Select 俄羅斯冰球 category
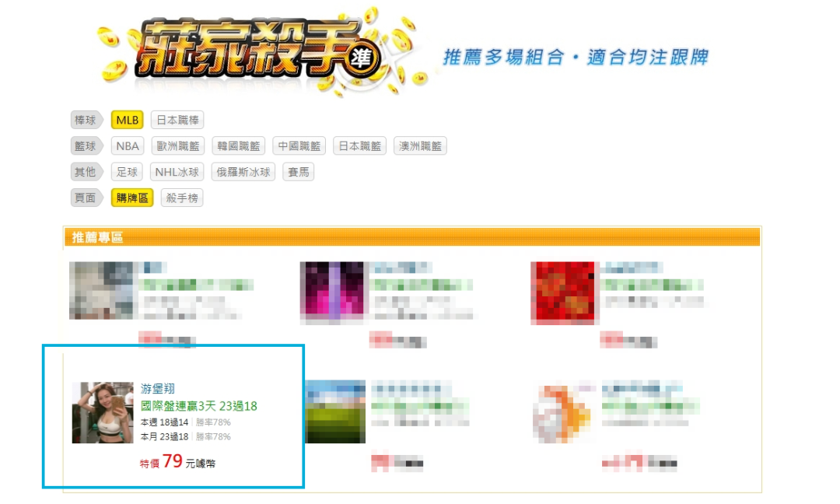Image resolution: width=840 pixels, height=504 pixels. tap(243, 172)
